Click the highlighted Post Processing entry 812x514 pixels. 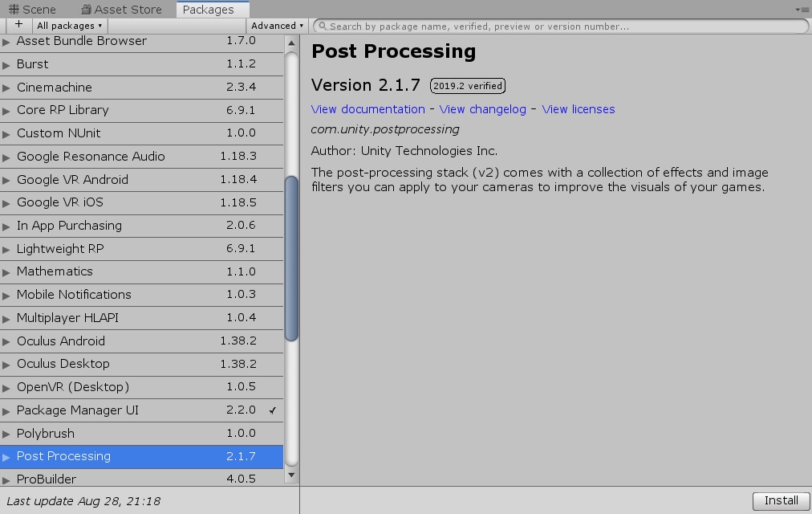click(141, 456)
